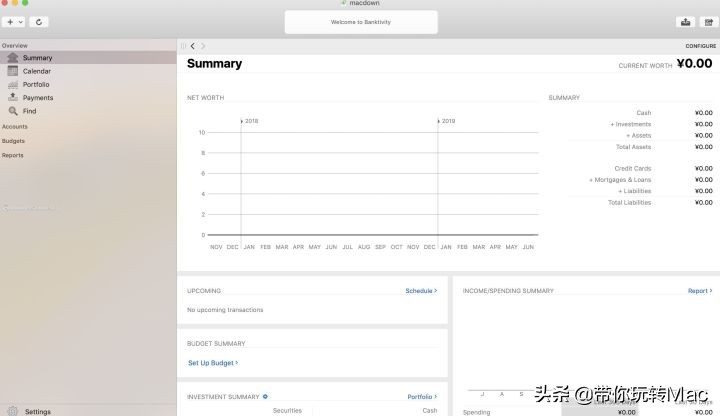The height and width of the screenshot is (416, 720).
Task: Open the dropdown arrow beside the plus button
Action: pyautogui.click(x=21, y=22)
